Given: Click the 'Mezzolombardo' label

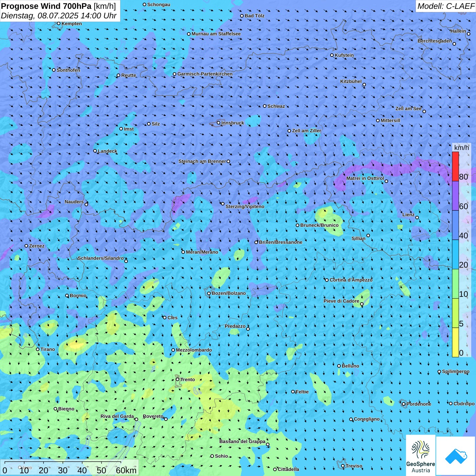Looking at the screenshot, I should point(194,350).
